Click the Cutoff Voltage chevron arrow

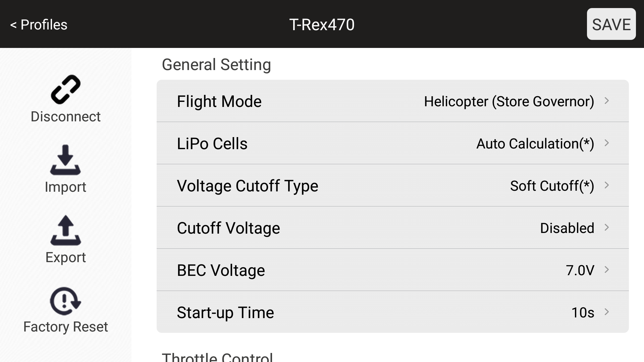point(606,228)
